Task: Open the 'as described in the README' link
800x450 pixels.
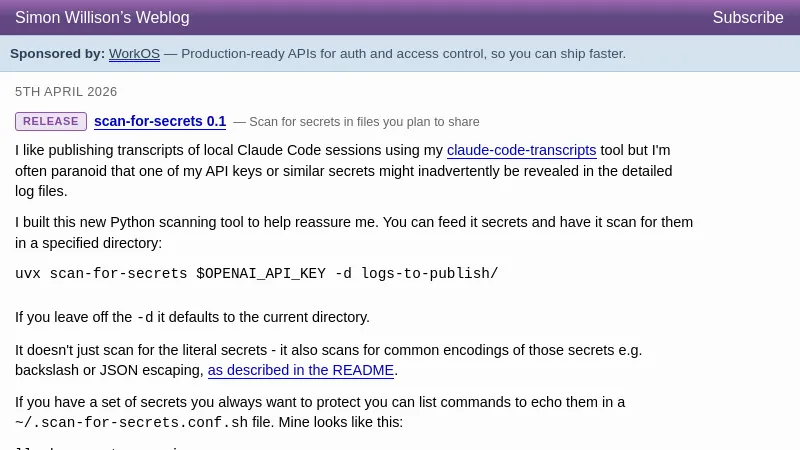Action: pos(301,370)
